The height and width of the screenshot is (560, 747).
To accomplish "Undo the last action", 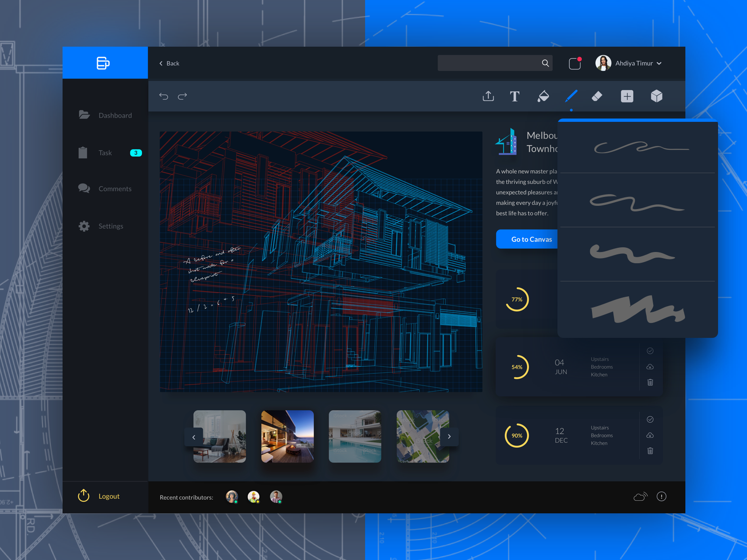I will (163, 96).
